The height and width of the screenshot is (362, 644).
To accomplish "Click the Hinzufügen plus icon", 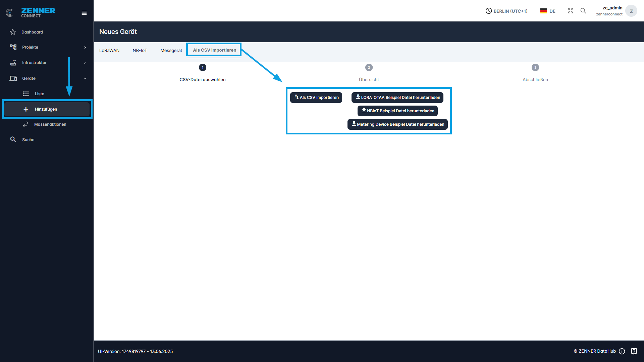I will [x=26, y=109].
